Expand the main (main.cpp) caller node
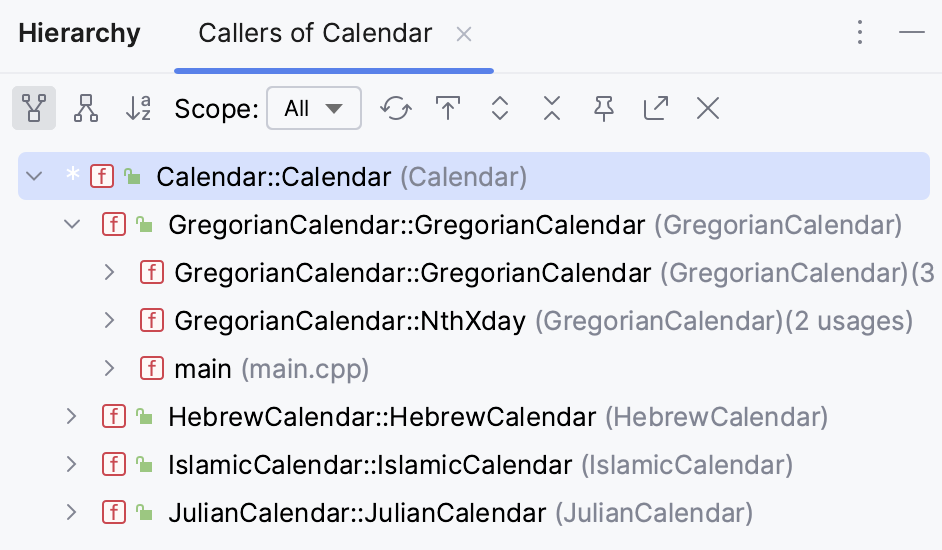Viewport: 942px width, 550px height. tap(110, 369)
